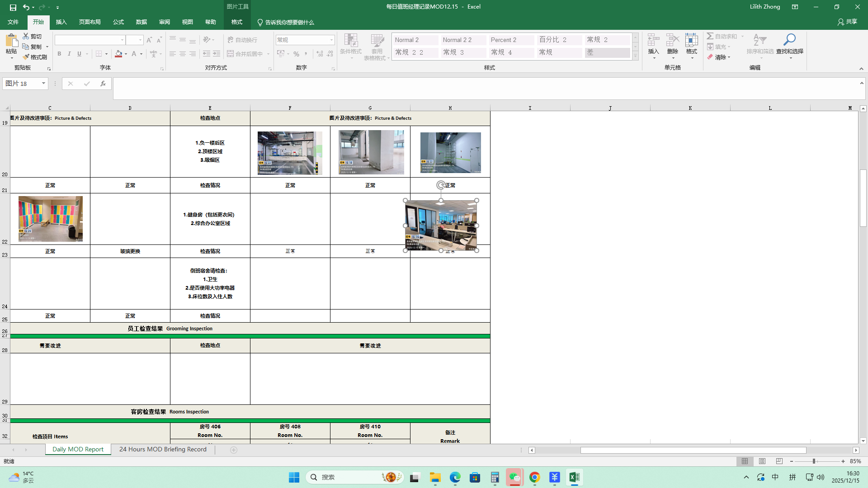Click the Insert cells (插入) icon

(653, 41)
